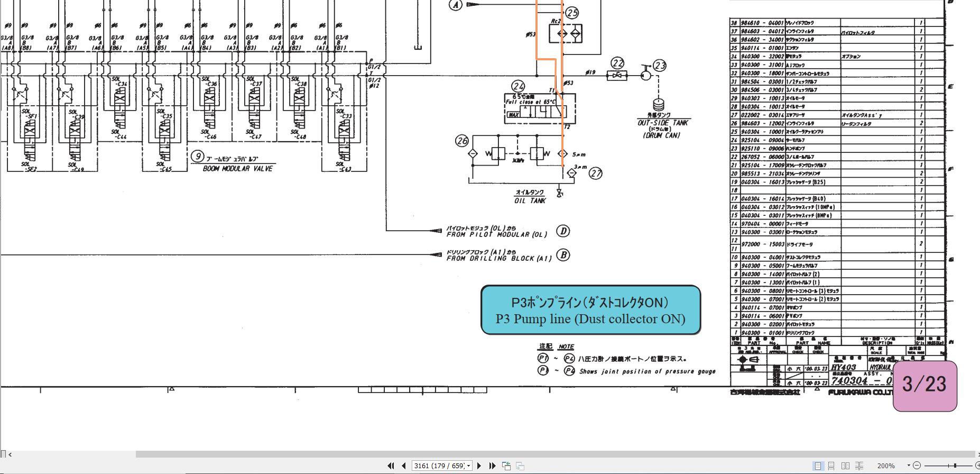980x474 pixels.
Task: Jump to the last page
Action: 492,466
